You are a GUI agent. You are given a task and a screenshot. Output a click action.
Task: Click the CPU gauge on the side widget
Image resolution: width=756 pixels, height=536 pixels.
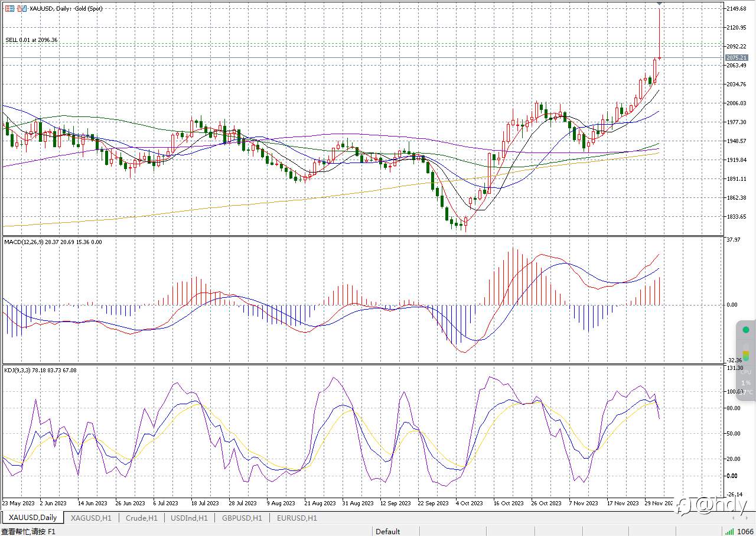coord(746,356)
